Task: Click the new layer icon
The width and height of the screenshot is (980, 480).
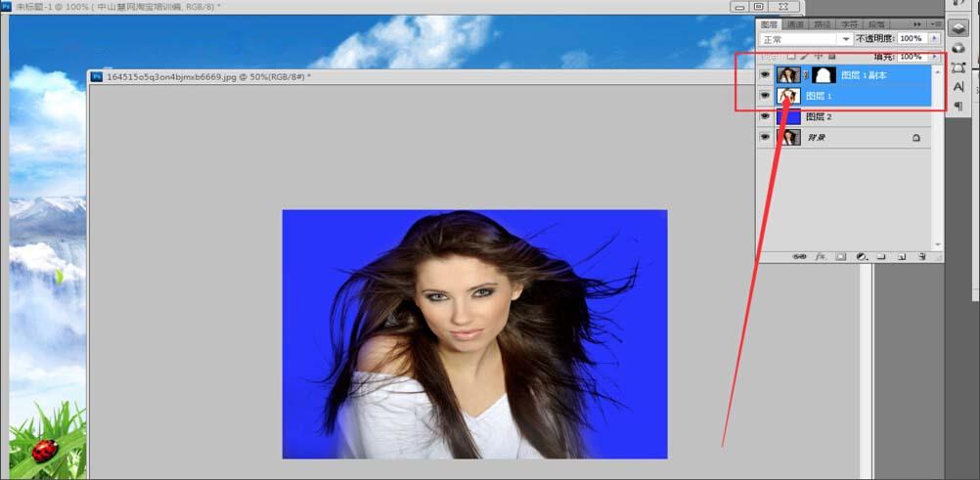Action: pyautogui.click(x=901, y=257)
